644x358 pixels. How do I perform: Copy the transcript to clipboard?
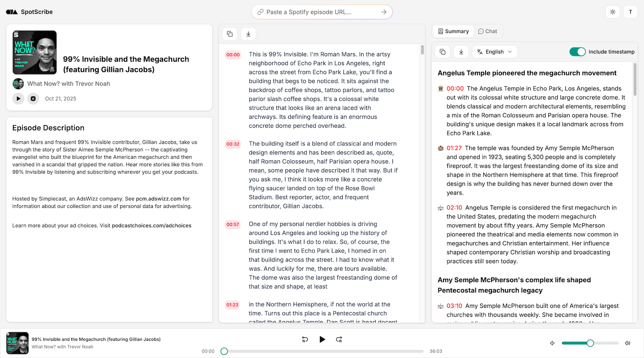(230, 33)
